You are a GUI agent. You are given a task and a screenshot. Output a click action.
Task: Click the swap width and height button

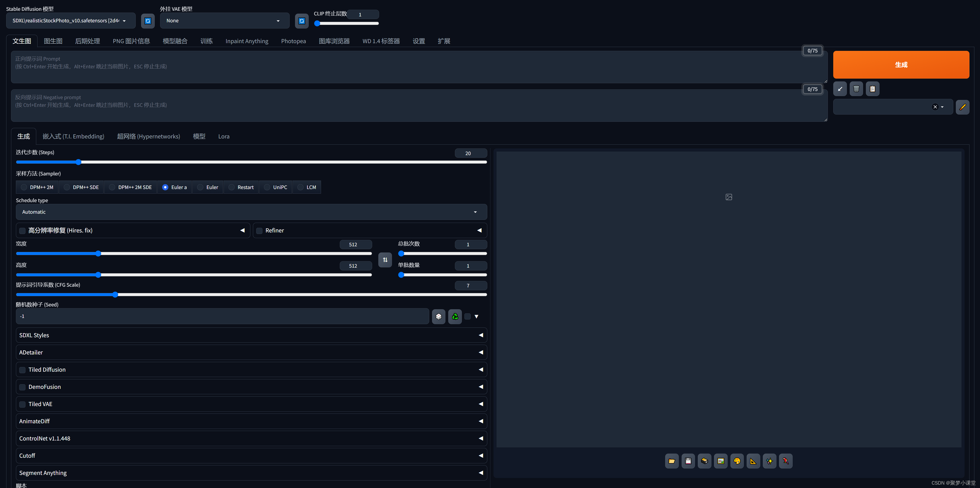[385, 260]
